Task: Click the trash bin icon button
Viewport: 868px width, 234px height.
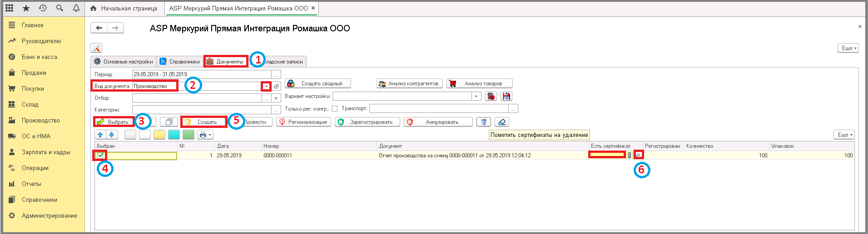Action: pos(484,122)
